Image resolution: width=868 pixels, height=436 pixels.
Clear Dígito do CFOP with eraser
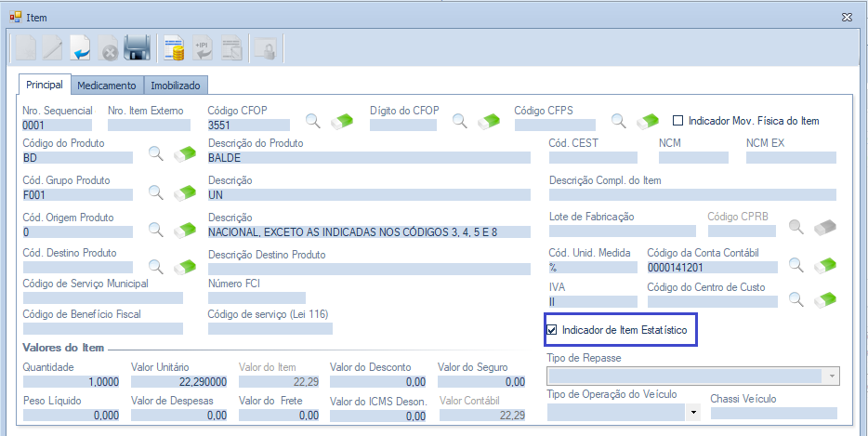coord(488,121)
